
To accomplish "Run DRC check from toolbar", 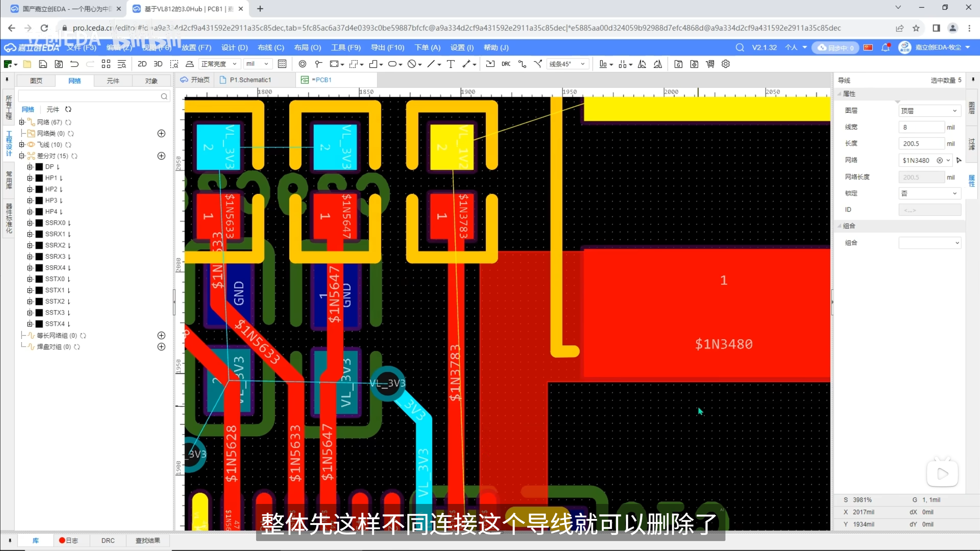I will click(x=506, y=64).
